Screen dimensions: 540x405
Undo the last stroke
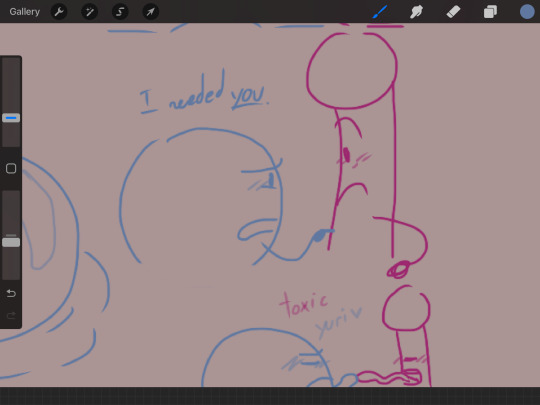[x=11, y=293]
